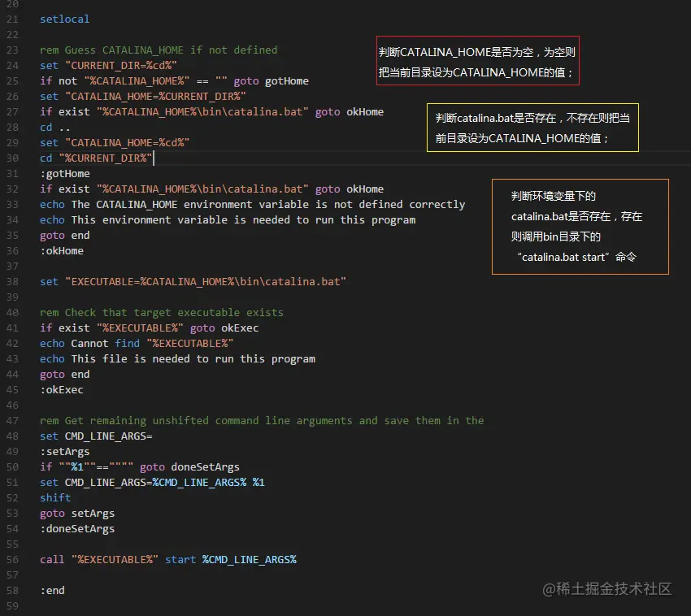Click set "CATALINA_HOME=%CURRENT_DIR%" on line 26
The width and height of the screenshot is (691, 616).
(x=143, y=96)
